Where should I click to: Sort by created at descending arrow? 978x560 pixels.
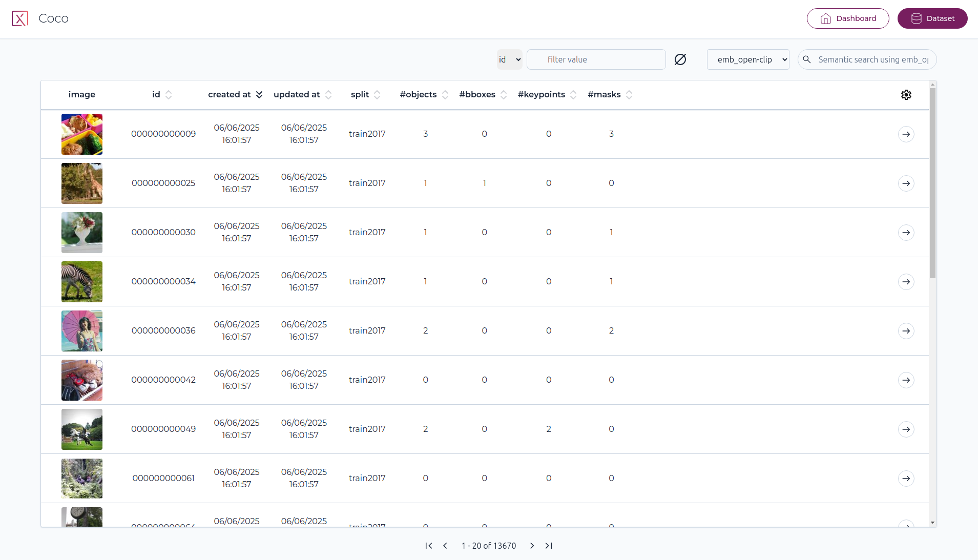click(x=259, y=95)
